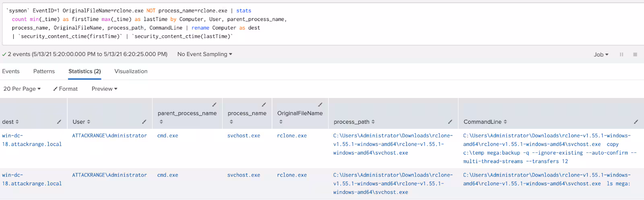Click the pencil icon in CommandLine column
The image size is (644, 200).
click(x=636, y=122)
